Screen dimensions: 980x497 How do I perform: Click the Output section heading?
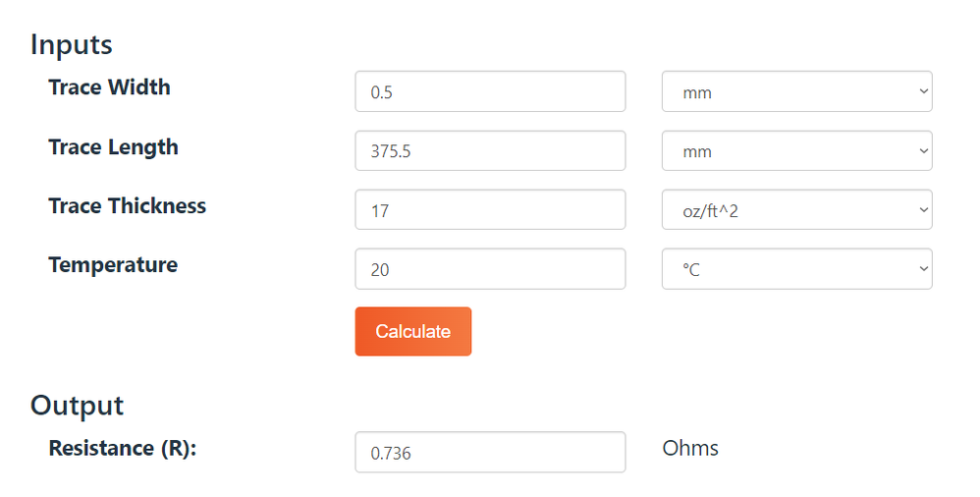pyautogui.click(x=77, y=406)
